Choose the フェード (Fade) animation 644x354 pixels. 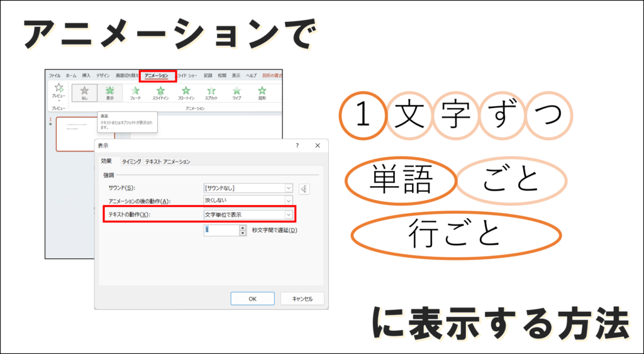(135, 92)
